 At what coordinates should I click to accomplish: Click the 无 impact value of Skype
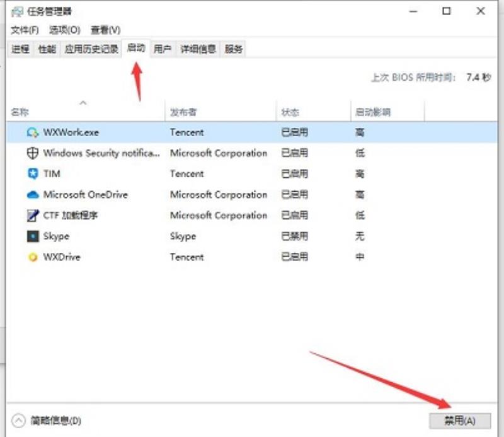pos(360,236)
